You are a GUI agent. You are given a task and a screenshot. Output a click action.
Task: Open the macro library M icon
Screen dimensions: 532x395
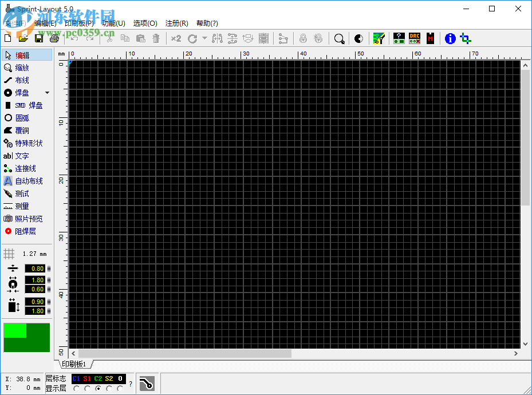coord(430,38)
